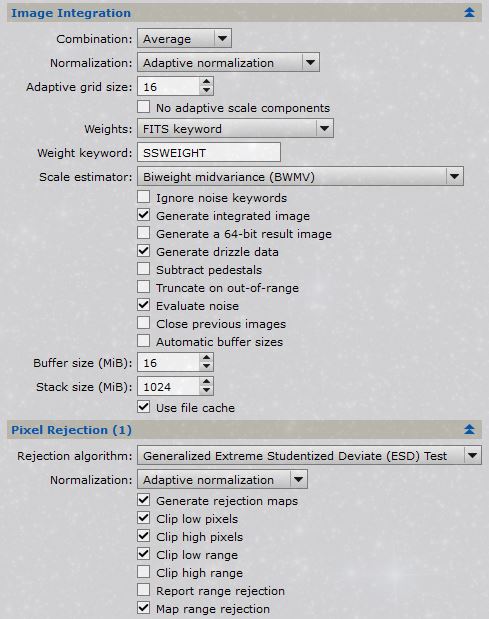Click the Stack size number field

pyautogui.click(x=168, y=386)
